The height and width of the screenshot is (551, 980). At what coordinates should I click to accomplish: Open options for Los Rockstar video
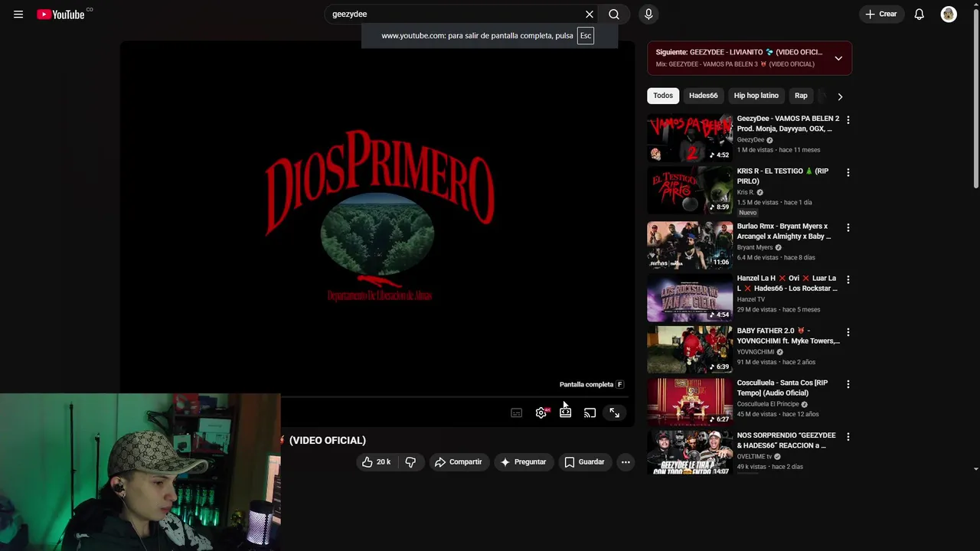tap(848, 279)
